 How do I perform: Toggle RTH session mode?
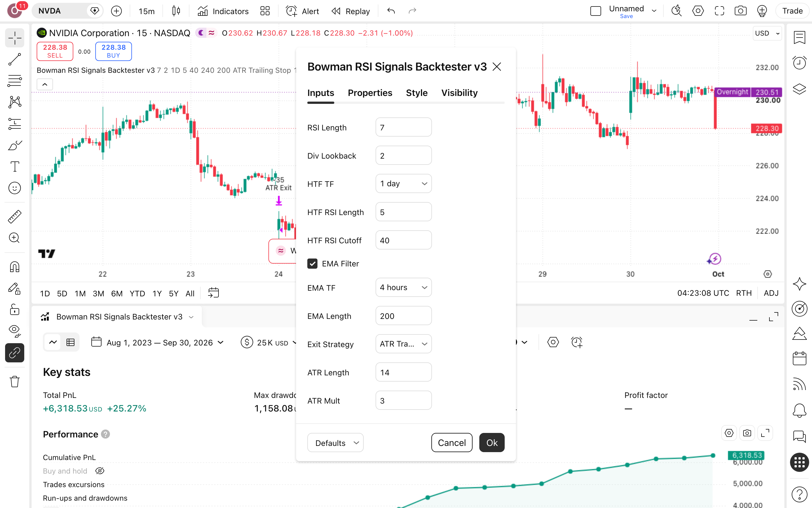[743, 293]
